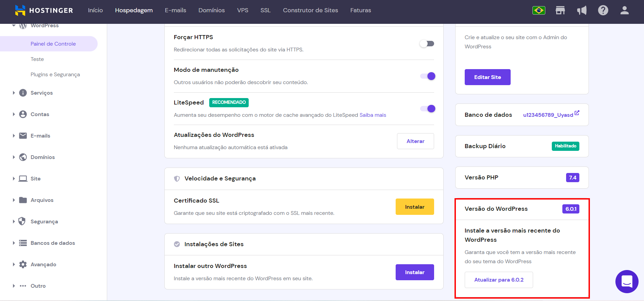
Task: Select Painel de Controle in sidebar
Action: point(49,44)
